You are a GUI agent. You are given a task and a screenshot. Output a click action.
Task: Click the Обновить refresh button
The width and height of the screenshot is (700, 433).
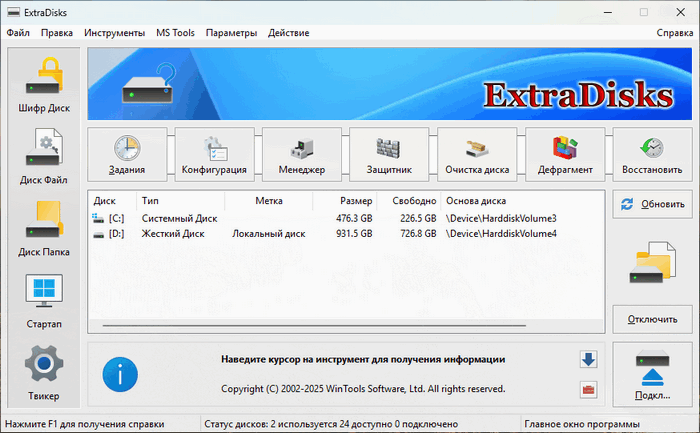652,204
